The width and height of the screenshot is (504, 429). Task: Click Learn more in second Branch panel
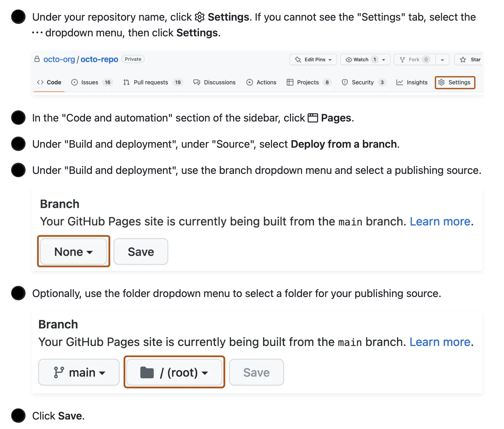[440, 342]
